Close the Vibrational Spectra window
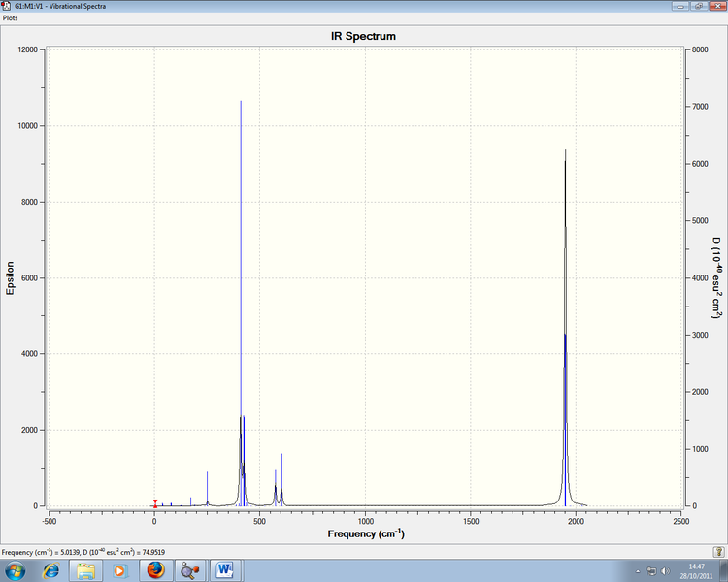 (x=716, y=6)
